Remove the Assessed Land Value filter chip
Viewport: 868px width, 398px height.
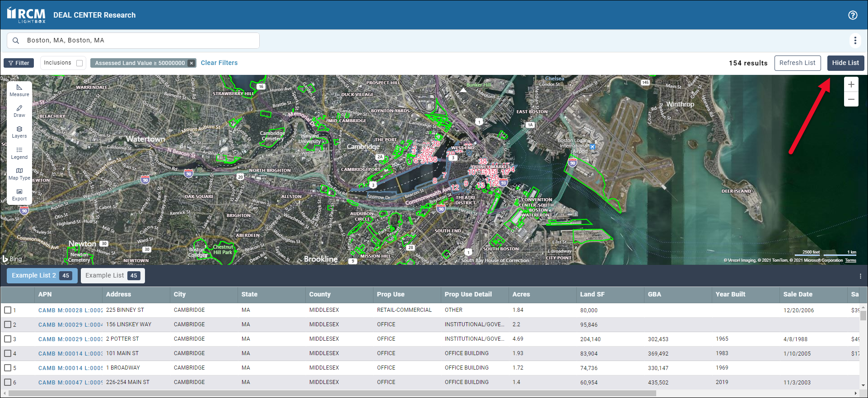[x=191, y=63]
